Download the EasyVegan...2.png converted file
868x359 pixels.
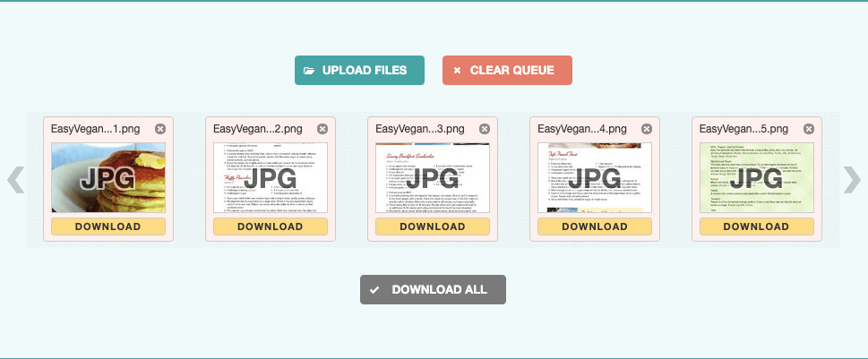tap(270, 227)
